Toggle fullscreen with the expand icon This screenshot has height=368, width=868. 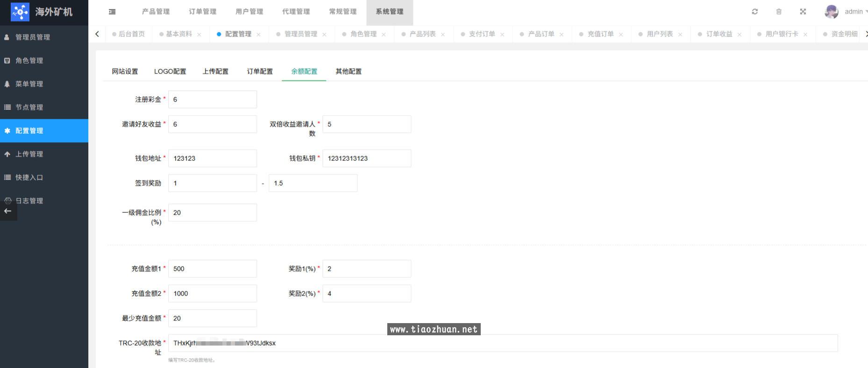803,12
